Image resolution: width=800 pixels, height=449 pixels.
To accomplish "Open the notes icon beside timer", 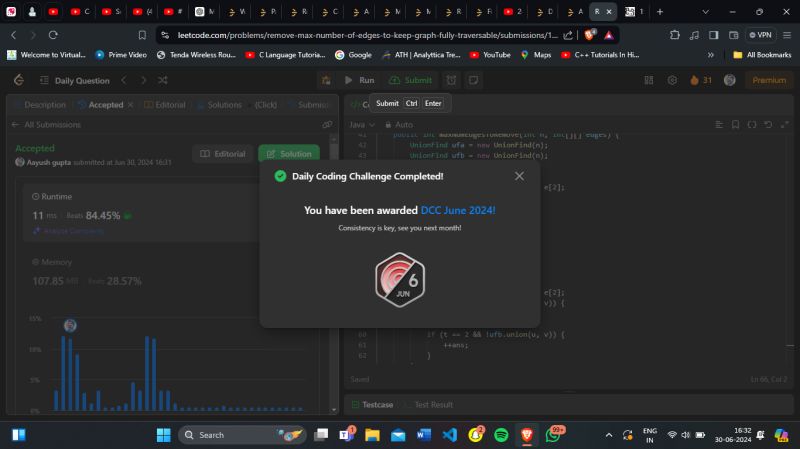I will tap(473, 80).
